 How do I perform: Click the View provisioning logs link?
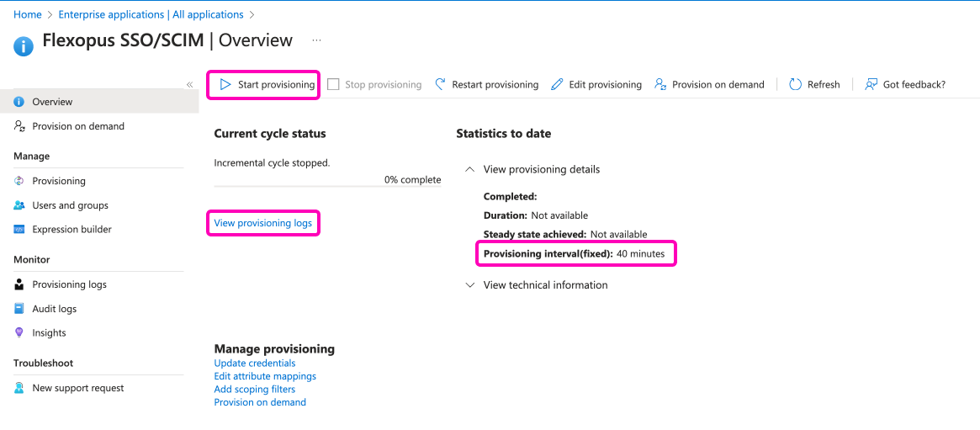pyautogui.click(x=262, y=223)
